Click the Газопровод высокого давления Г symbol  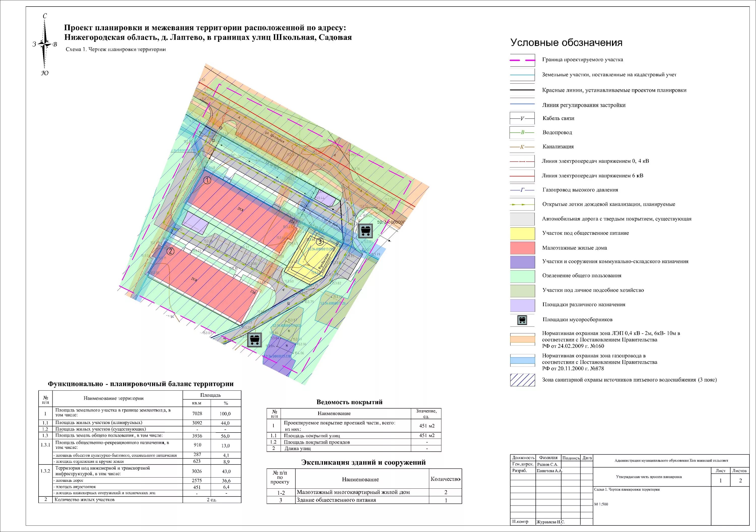[x=522, y=190]
